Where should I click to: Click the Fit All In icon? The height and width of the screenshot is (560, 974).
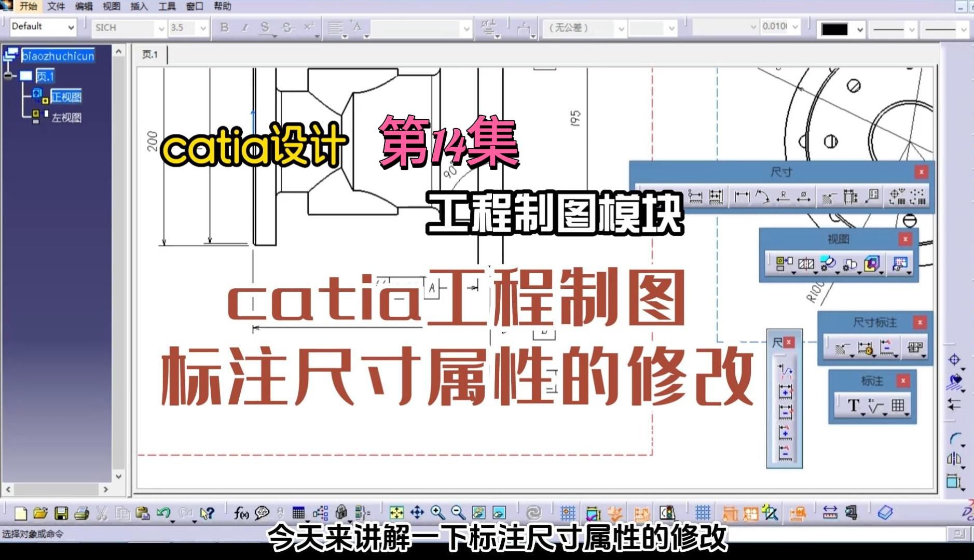396,513
